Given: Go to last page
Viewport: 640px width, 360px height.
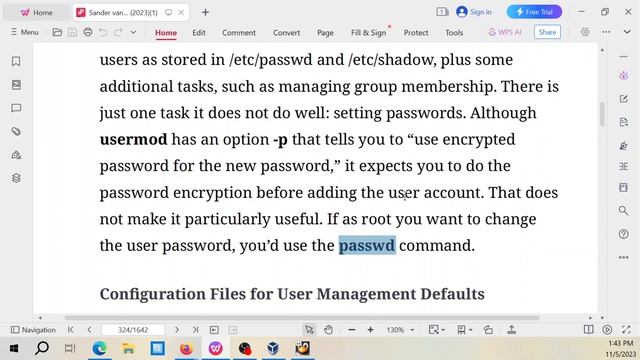Looking at the screenshot, I should pos(196,329).
